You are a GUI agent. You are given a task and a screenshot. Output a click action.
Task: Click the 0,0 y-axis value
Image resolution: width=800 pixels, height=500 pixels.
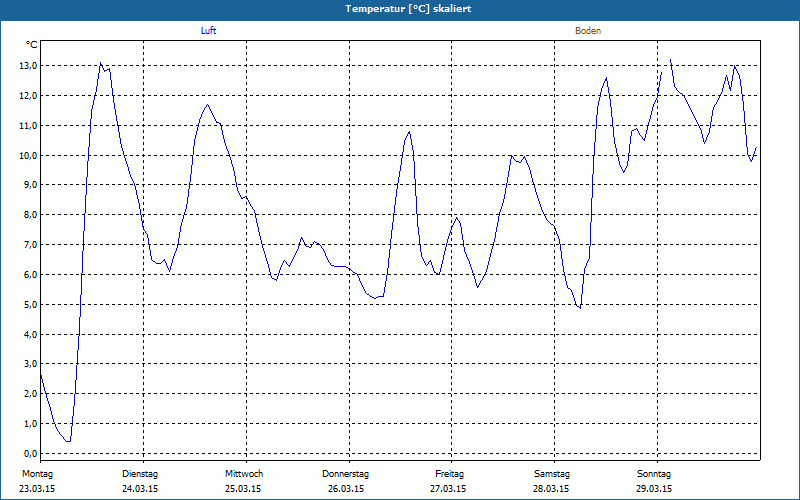(x=30, y=454)
